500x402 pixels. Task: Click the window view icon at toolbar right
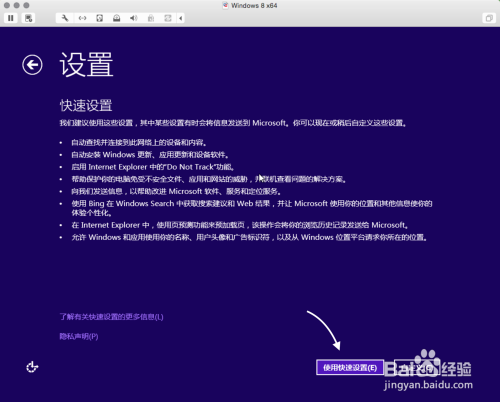tap(489, 18)
